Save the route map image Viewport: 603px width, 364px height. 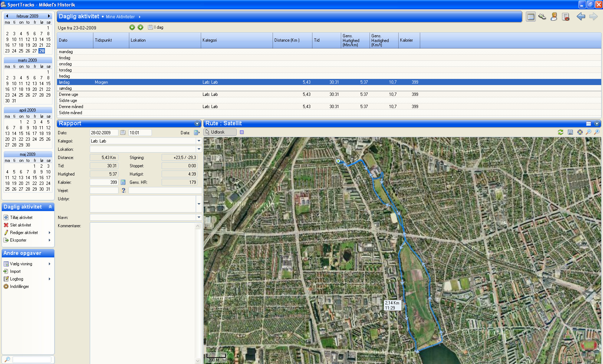pos(570,132)
